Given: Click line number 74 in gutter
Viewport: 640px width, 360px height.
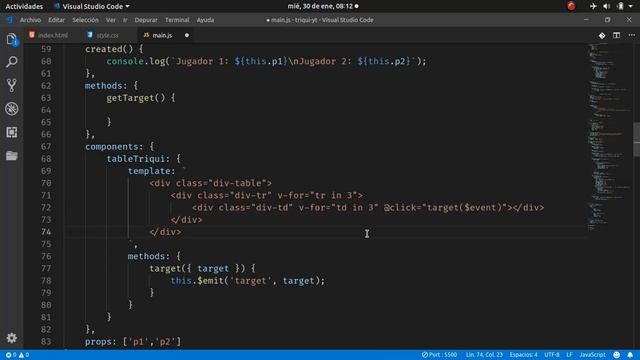Looking at the screenshot, I should tap(46, 232).
